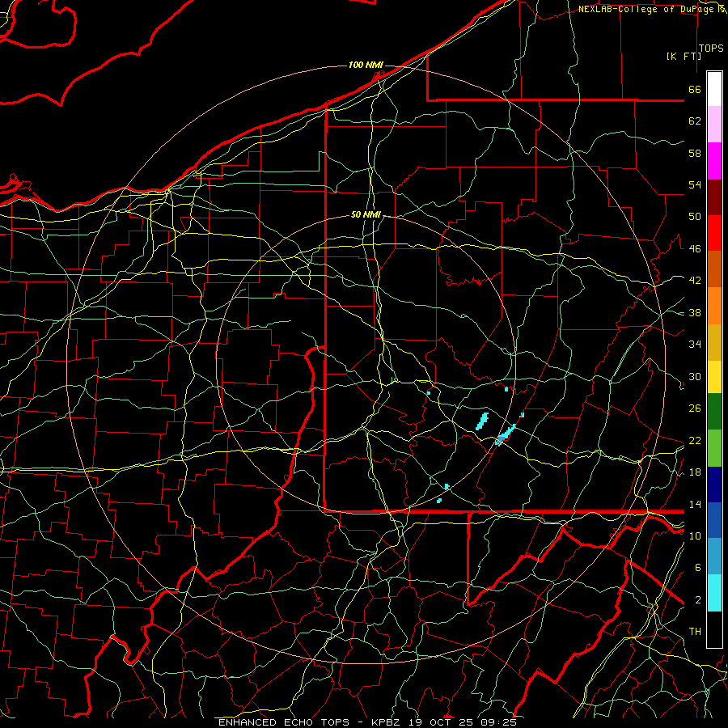Click the "TOPS" legend heading
This screenshot has height=728, width=728.
tap(711, 49)
